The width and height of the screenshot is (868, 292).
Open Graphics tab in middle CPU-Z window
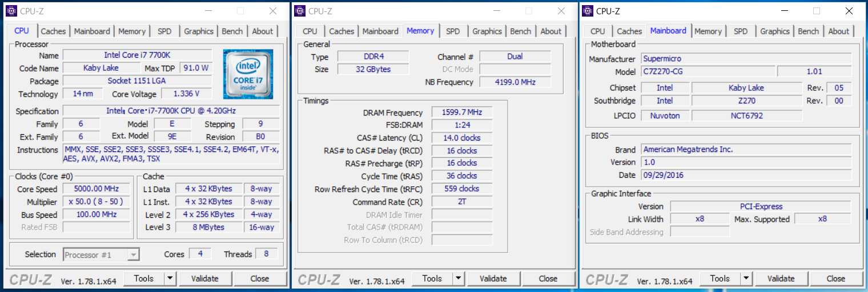pyautogui.click(x=487, y=31)
